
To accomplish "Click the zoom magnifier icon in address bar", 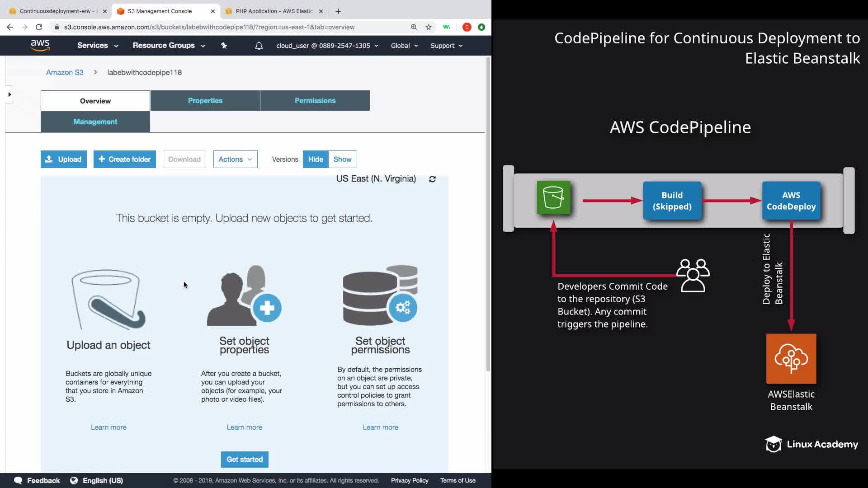I will 414,27.
